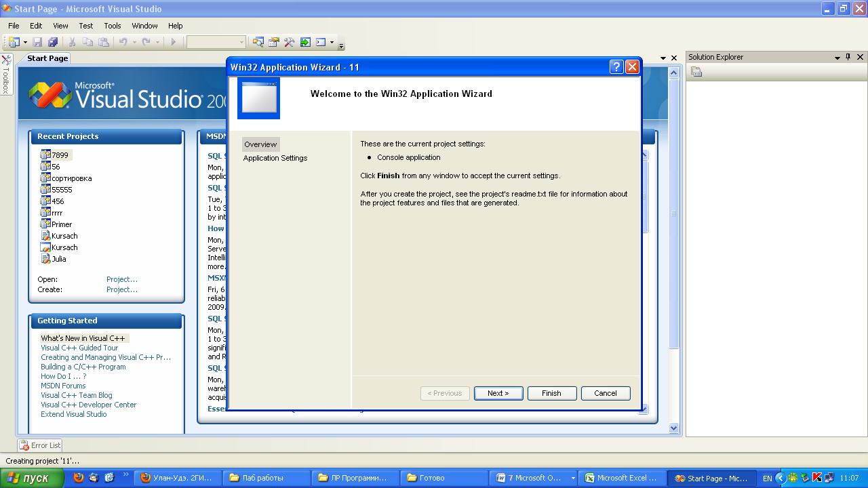Click the Create Project link
The image size is (868, 488).
pos(122,289)
